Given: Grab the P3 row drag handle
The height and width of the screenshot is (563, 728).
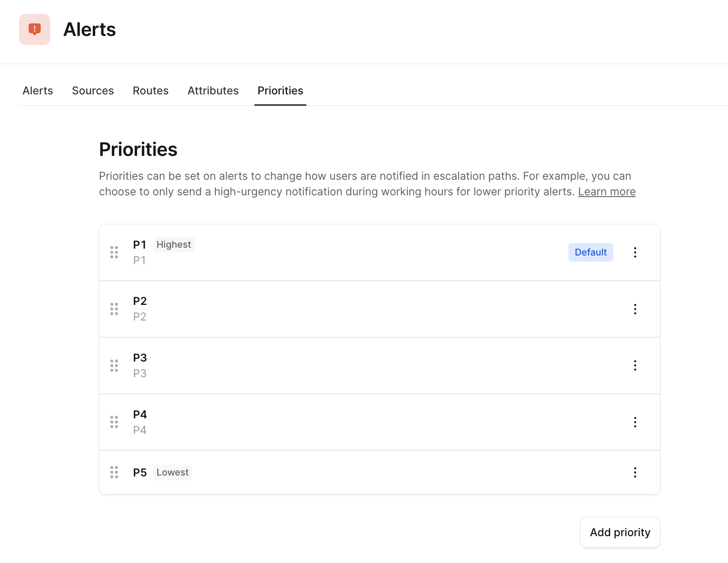Looking at the screenshot, I should 114,366.
